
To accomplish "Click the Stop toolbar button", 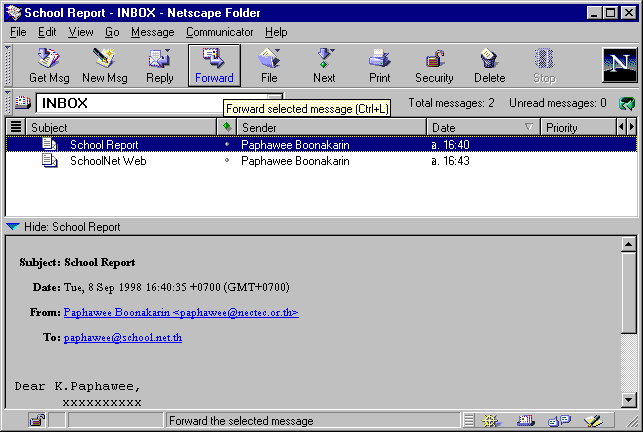I will (544, 66).
